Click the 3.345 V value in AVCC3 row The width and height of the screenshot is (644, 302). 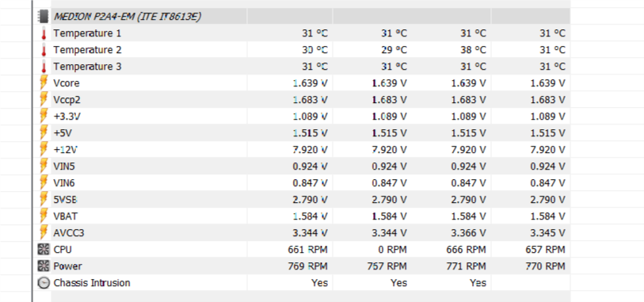(548, 233)
